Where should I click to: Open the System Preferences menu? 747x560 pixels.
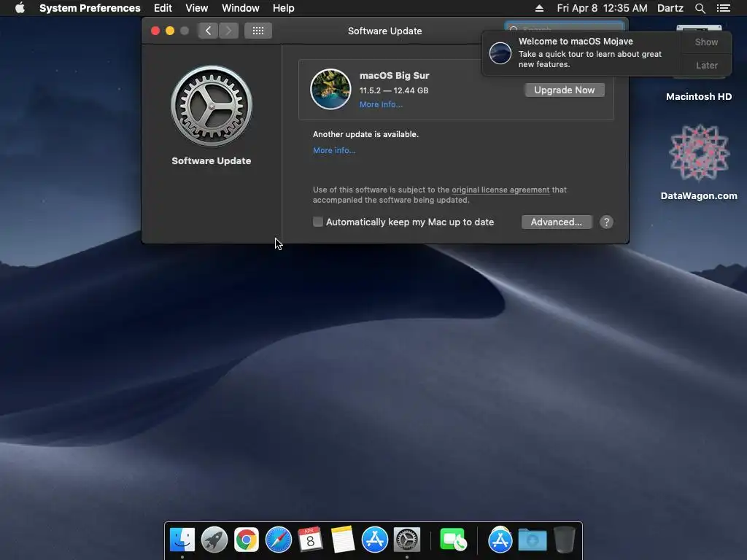coord(90,8)
